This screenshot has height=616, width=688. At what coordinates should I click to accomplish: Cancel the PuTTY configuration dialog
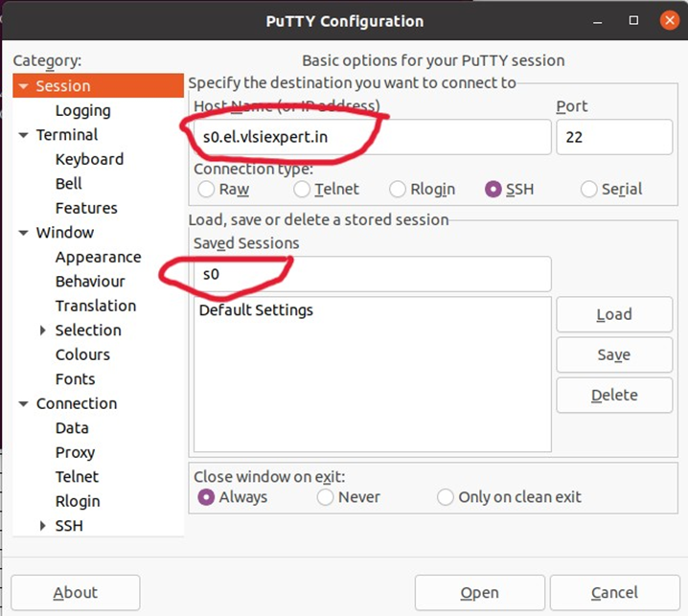pyautogui.click(x=615, y=593)
